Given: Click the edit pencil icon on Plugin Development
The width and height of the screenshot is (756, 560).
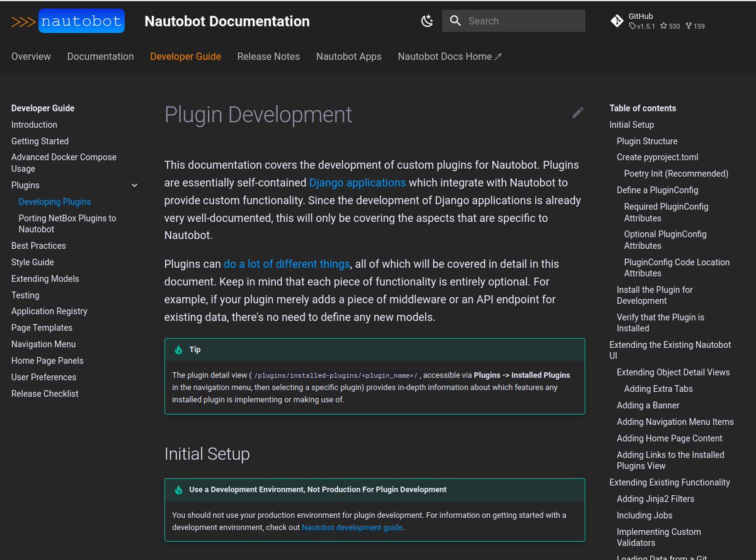Looking at the screenshot, I should [x=578, y=112].
